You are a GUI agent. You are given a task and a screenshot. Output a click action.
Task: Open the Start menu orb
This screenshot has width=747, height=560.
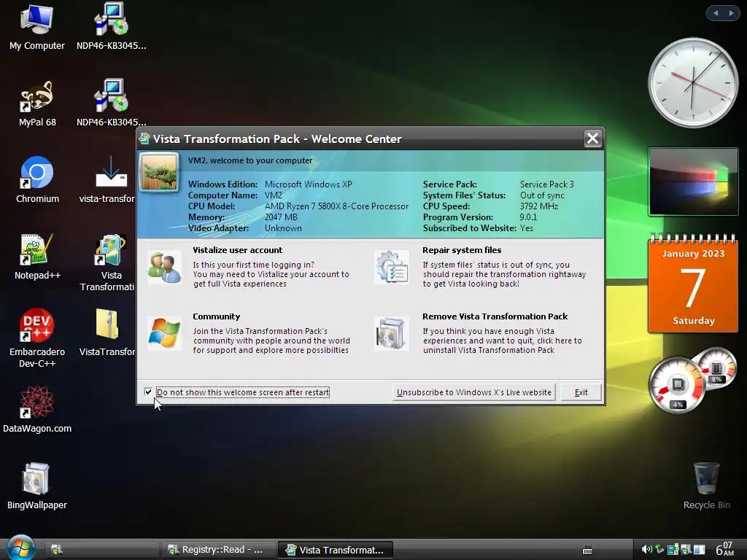pos(21,548)
